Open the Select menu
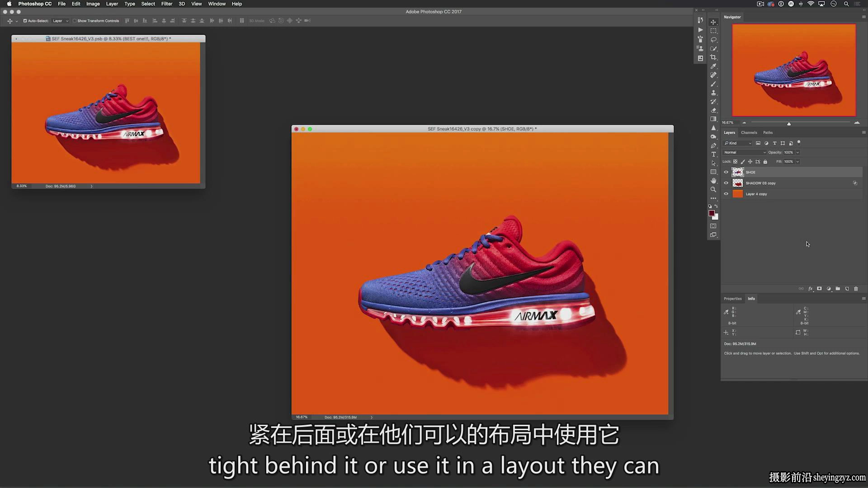Viewport: 868px width, 488px height. click(x=148, y=4)
